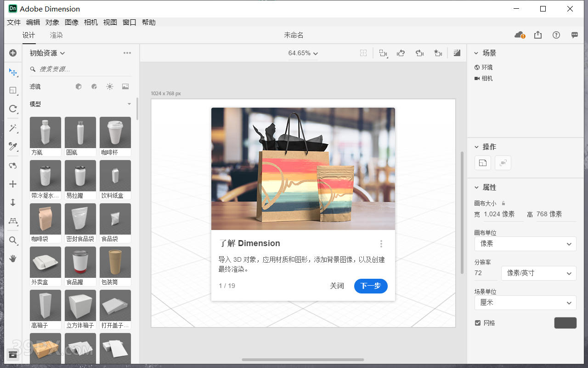Open the 64.65% zoom level dropdown
The image size is (588, 368).
[x=303, y=53]
